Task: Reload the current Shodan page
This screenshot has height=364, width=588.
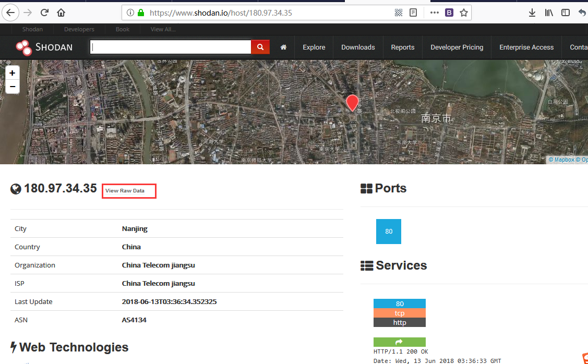Action: pyautogui.click(x=45, y=13)
